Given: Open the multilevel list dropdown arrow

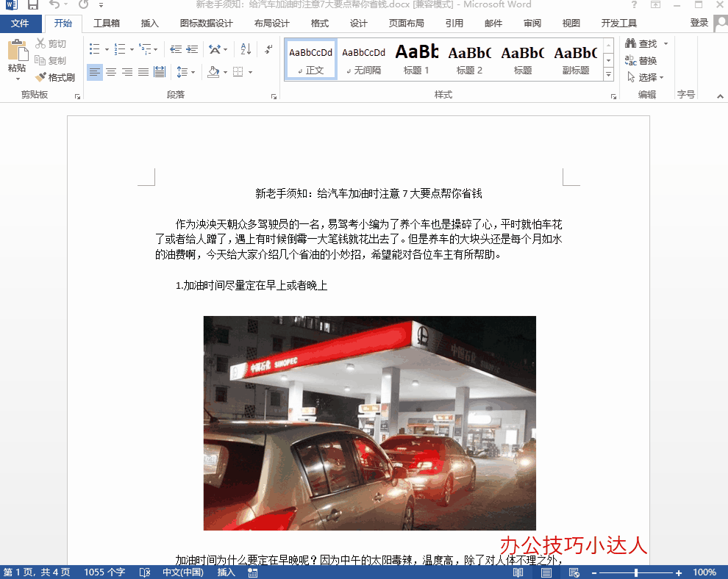Looking at the screenshot, I should 156,49.
